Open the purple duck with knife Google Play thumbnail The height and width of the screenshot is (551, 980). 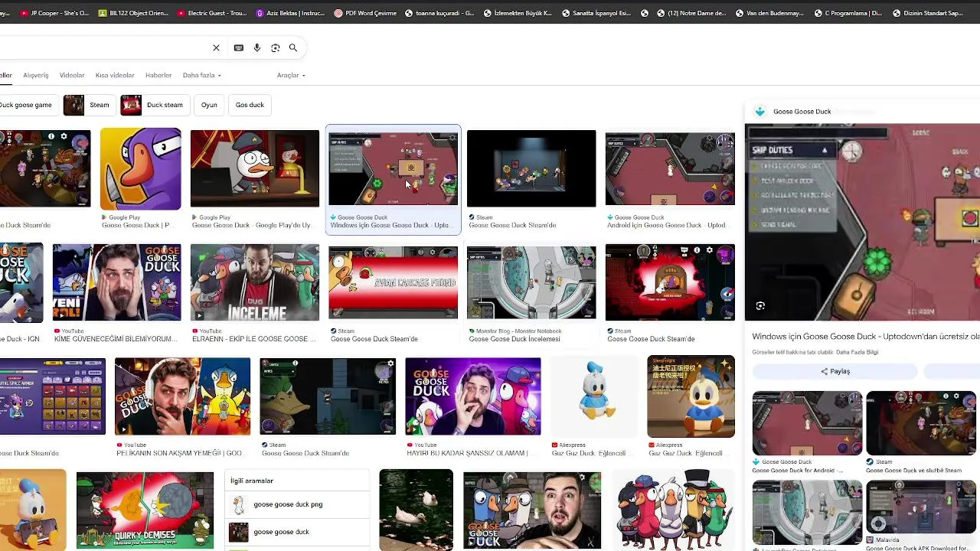pos(141,168)
